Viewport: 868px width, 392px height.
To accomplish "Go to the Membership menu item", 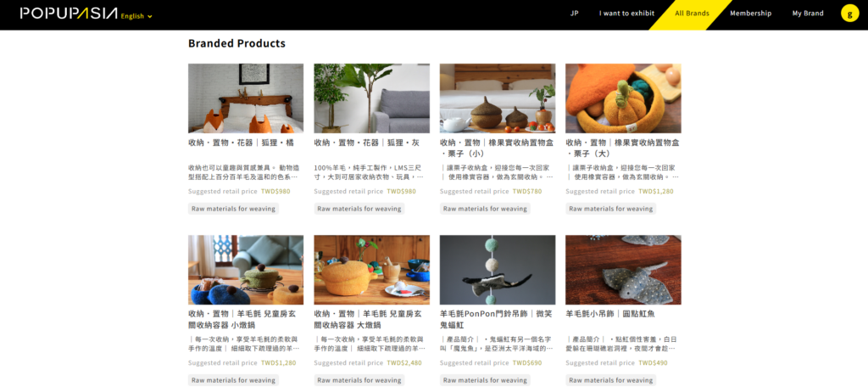I will point(750,14).
